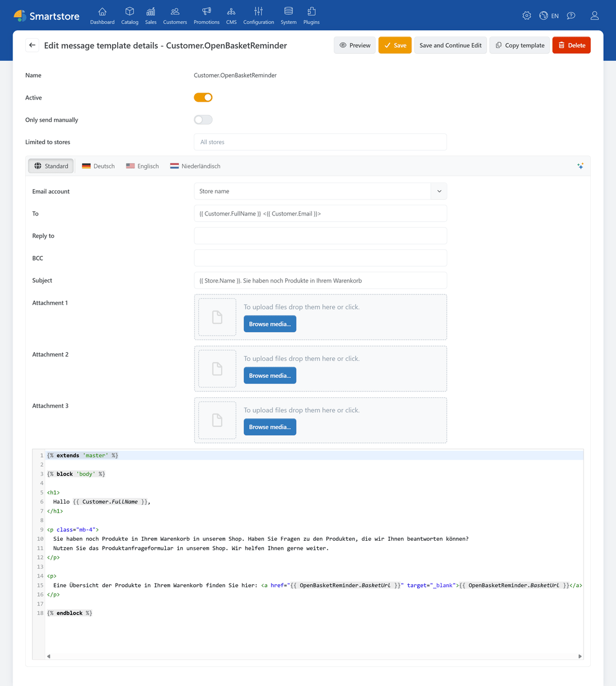The width and height of the screenshot is (616, 686).
Task: Switch to the Niederländisch language tab
Action: (195, 166)
